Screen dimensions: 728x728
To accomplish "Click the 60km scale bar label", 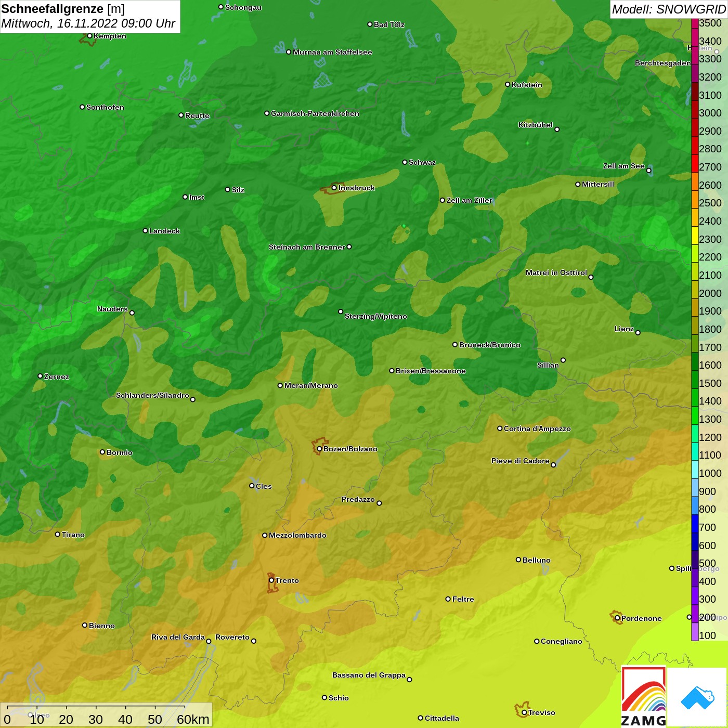I will point(193,719).
